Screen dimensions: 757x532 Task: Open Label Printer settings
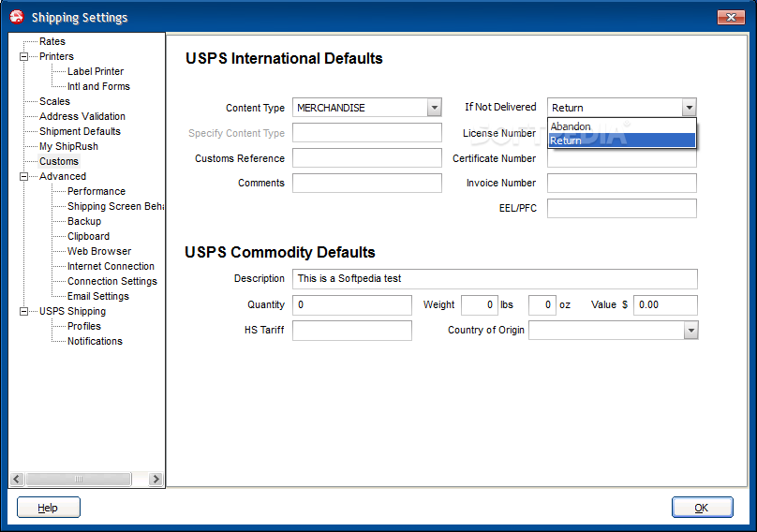coord(96,71)
